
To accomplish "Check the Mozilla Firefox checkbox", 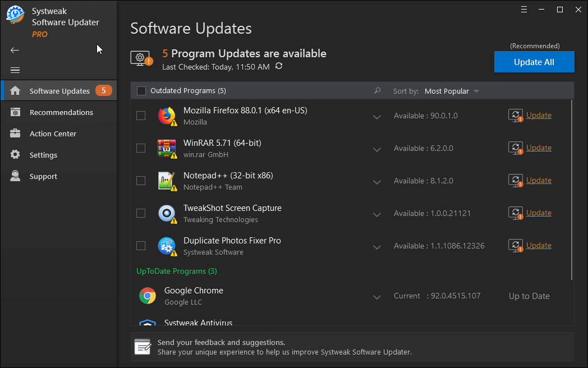I will [x=141, y=116].
